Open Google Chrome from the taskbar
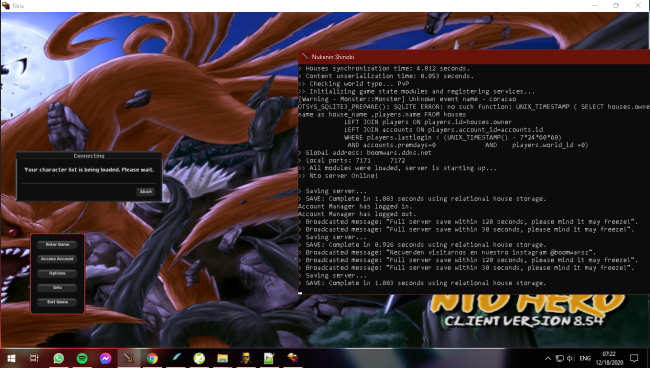The height and width of the screenshot is (368, 650). click(x=152, y=358)
